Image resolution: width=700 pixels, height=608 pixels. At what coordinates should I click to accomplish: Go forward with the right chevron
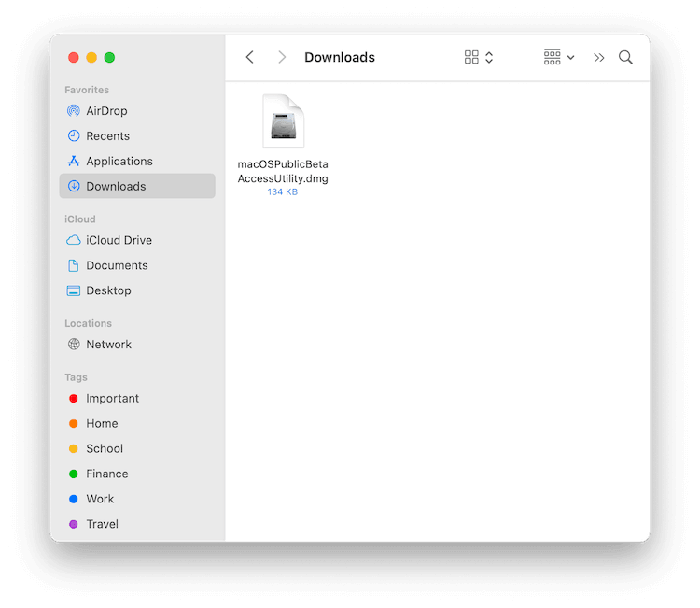[281, 58]
